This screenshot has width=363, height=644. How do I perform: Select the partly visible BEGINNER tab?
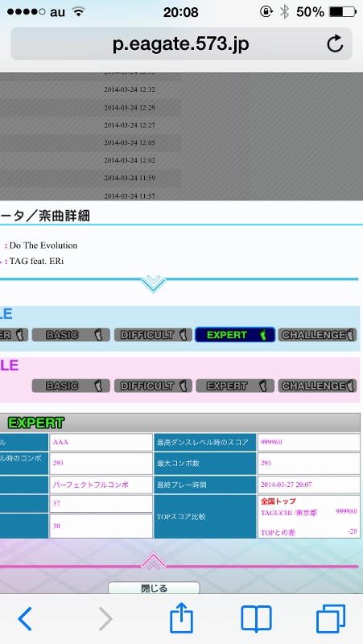(14, 335)
